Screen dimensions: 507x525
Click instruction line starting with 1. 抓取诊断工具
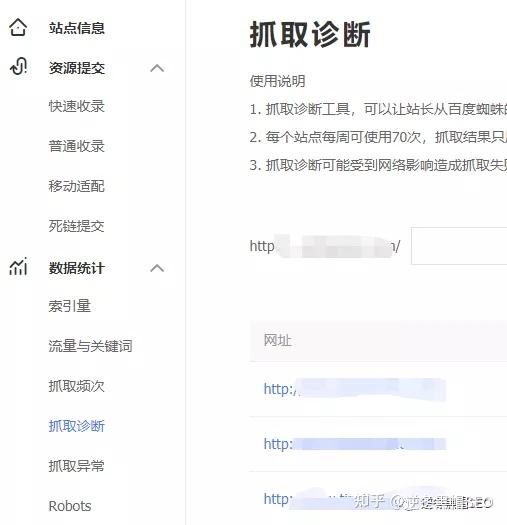pyautogui.click(x=378, y=109)
